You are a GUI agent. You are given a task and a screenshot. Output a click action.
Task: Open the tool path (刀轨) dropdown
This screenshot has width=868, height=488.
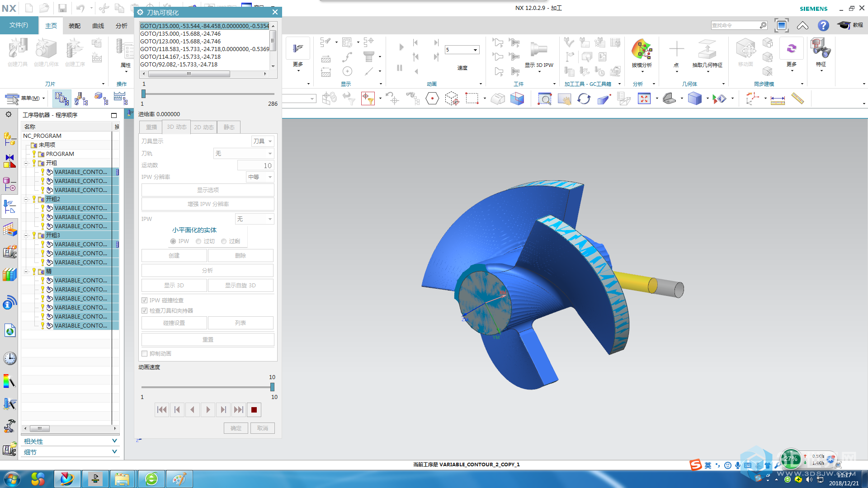click(x=244, y=154)
